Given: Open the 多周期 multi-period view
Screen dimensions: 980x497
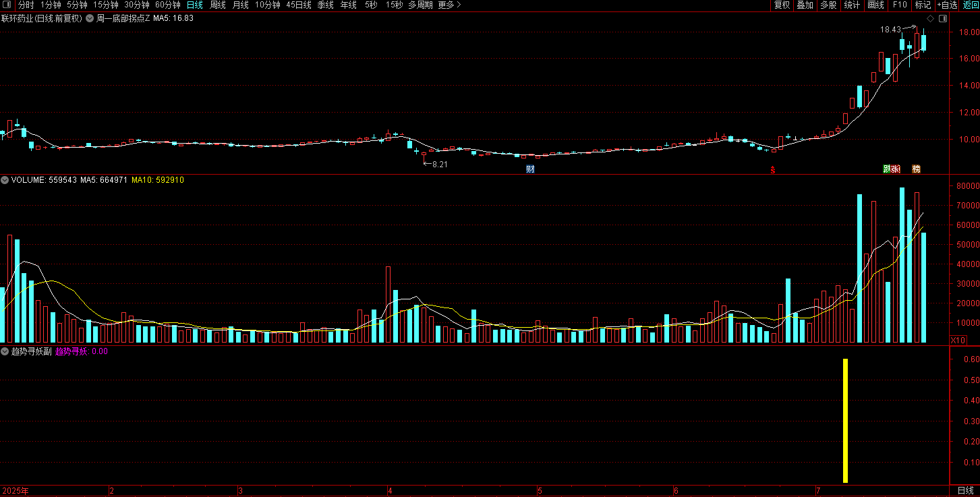Looking at the screenshot, I should [421, 5].
